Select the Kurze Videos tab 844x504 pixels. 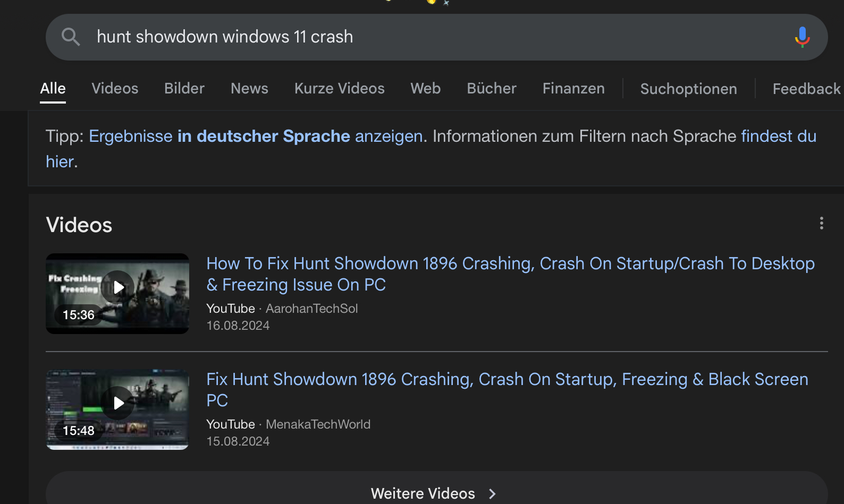[x=339, y=89]
